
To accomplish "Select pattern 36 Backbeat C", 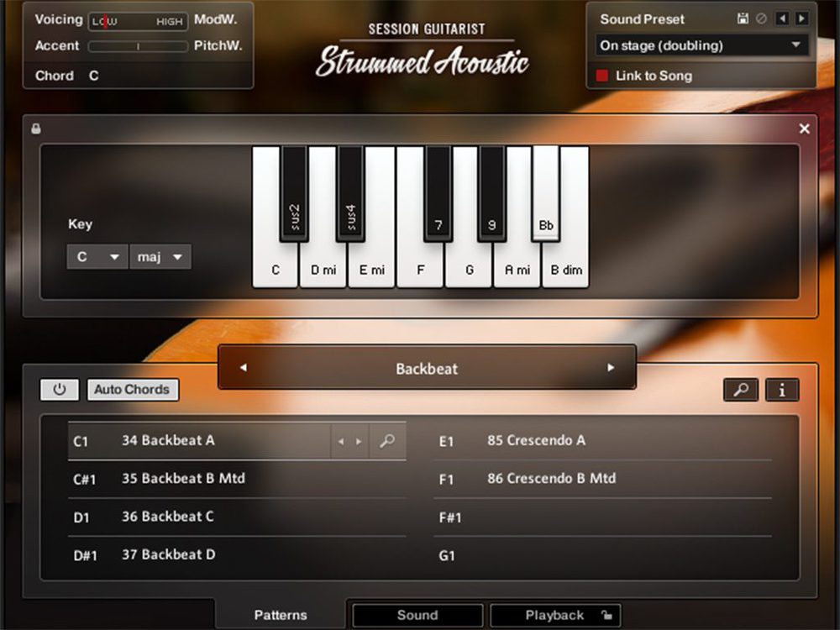I will point(237,517).
